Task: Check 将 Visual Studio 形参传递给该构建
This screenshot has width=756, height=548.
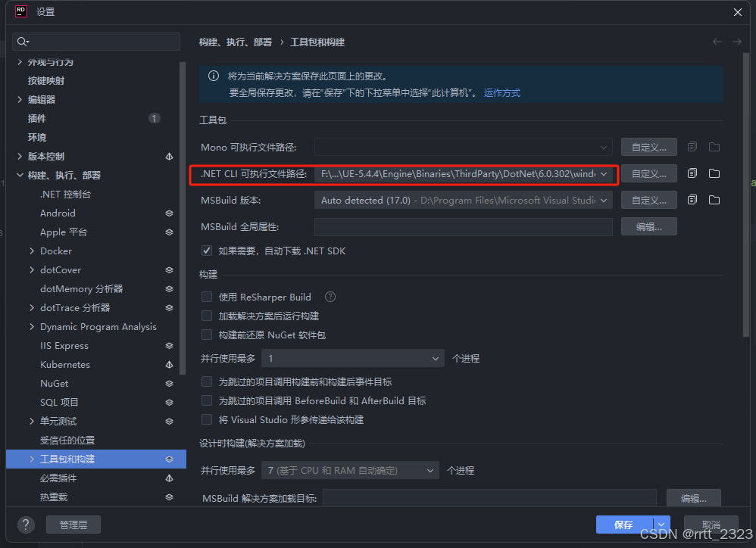Action: click(x=207, y=419)
